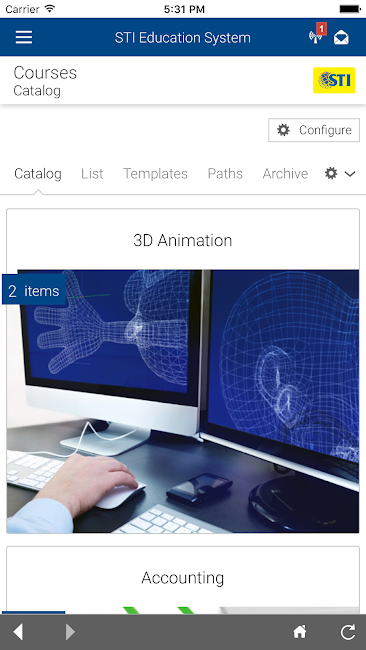Viewport: 366px width, 650px height.
Task: Open the Archive tab
Action: coord(285,173)
